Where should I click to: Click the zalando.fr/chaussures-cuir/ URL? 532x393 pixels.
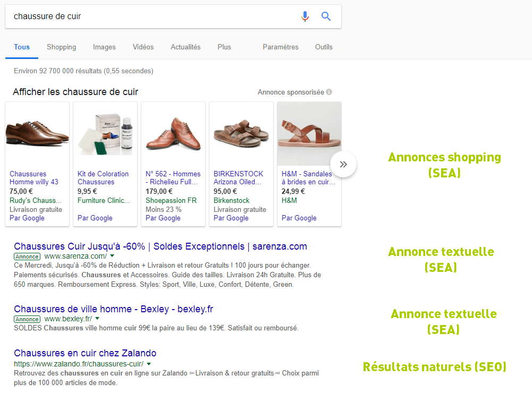pyautogui.click(x=78, y=364)
